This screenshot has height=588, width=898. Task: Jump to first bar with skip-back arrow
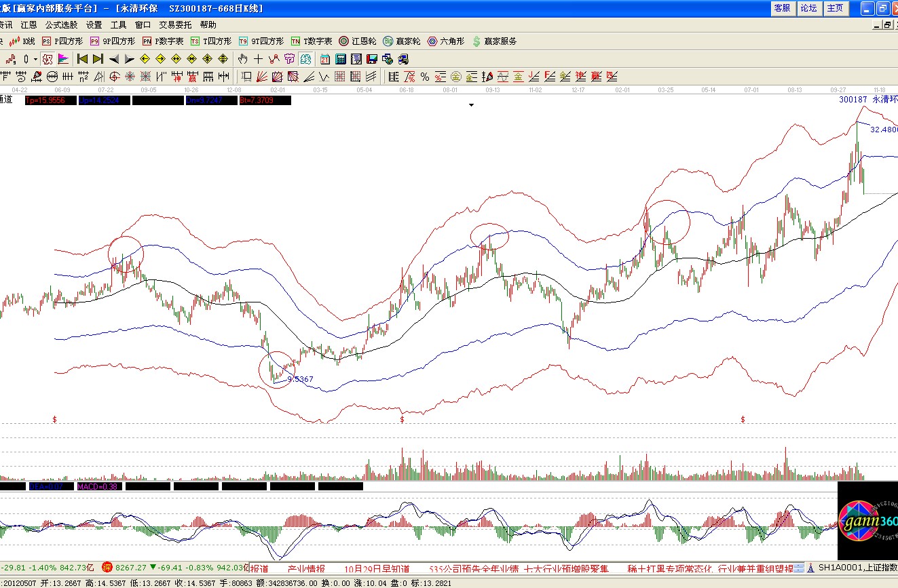(x=83, y=59)
